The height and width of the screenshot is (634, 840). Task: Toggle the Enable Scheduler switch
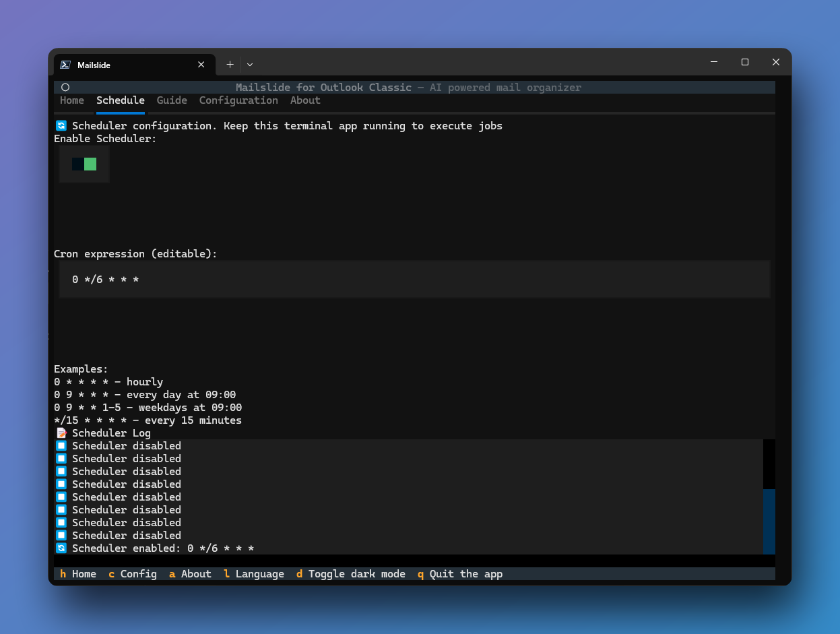click(x=84, y=164)
